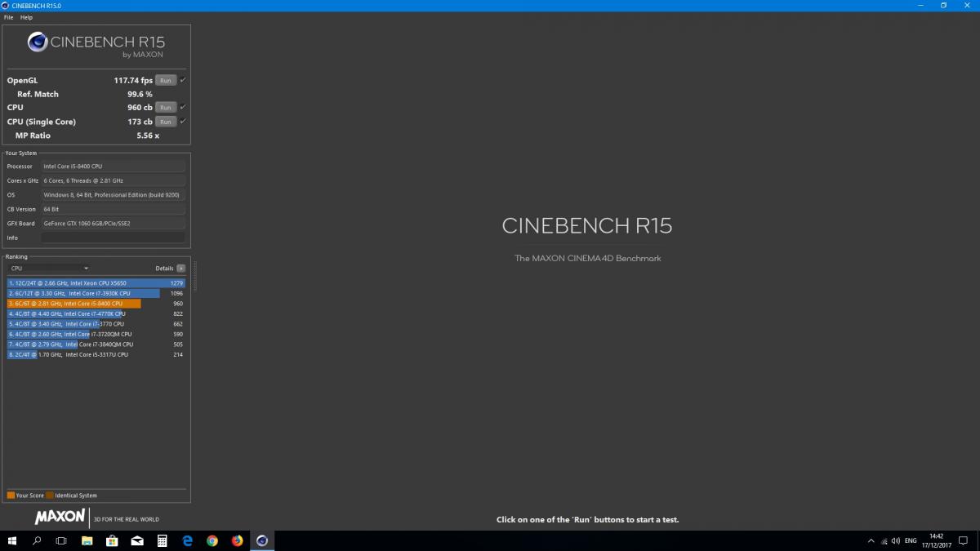Click the Cinebench taskbar icon

point(262,540)
